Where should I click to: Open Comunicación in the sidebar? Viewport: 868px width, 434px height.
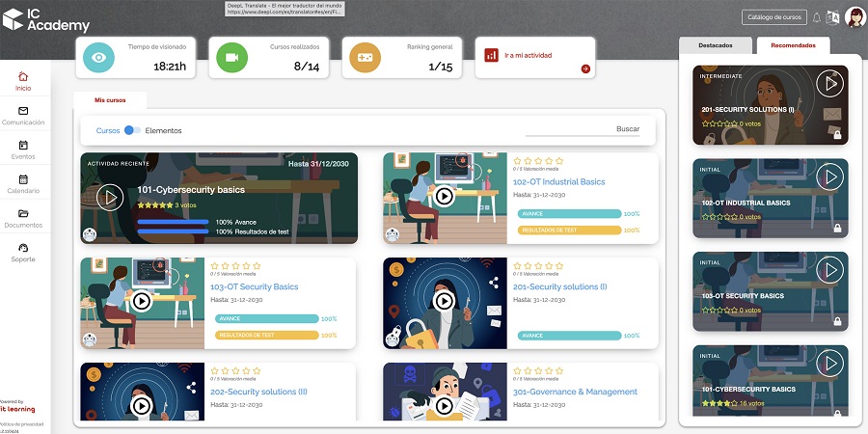(x=23, y=116)
